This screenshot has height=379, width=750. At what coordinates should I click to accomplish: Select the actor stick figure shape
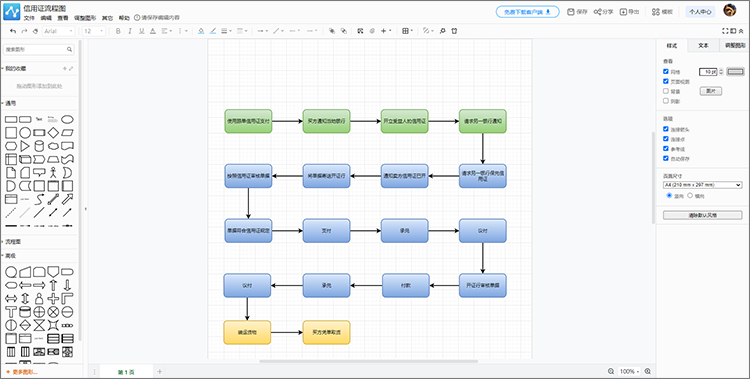[x=54, y=172]
